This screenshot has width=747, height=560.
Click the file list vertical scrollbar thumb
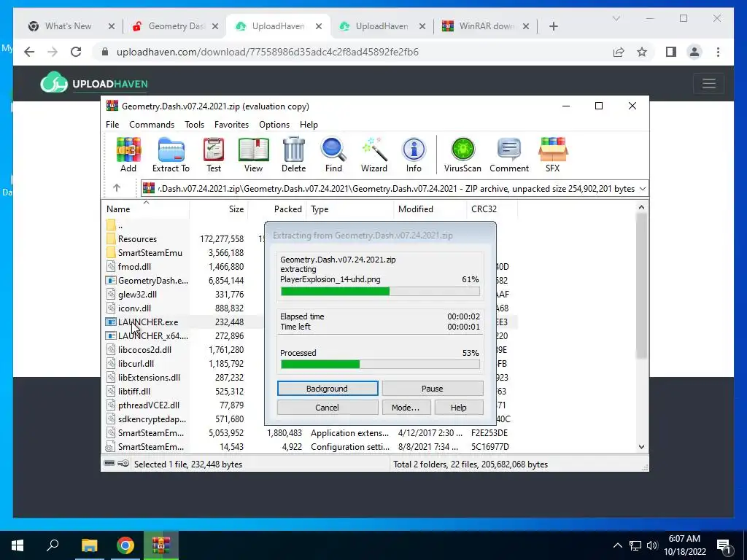pyautogui.click(x=641, y=285)
